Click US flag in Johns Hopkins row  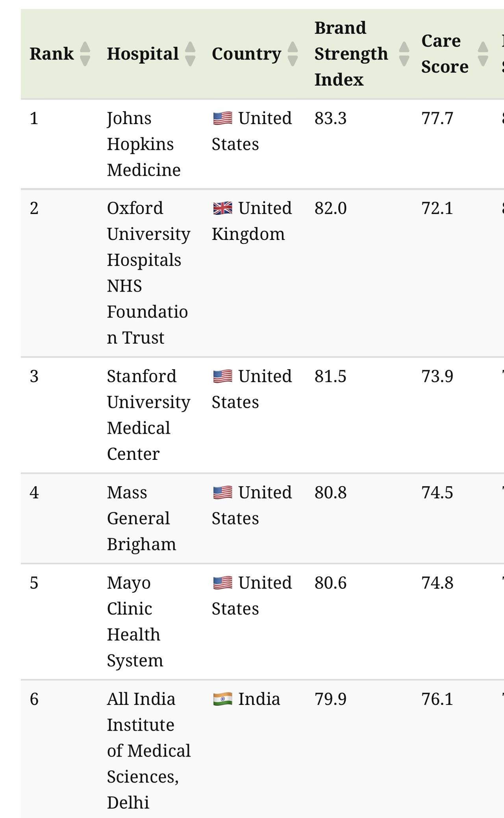pyautogui.click(x=222, y=118)
